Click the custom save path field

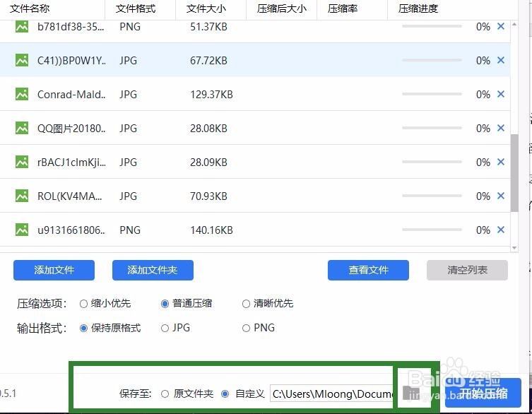[x=331, y=394]
